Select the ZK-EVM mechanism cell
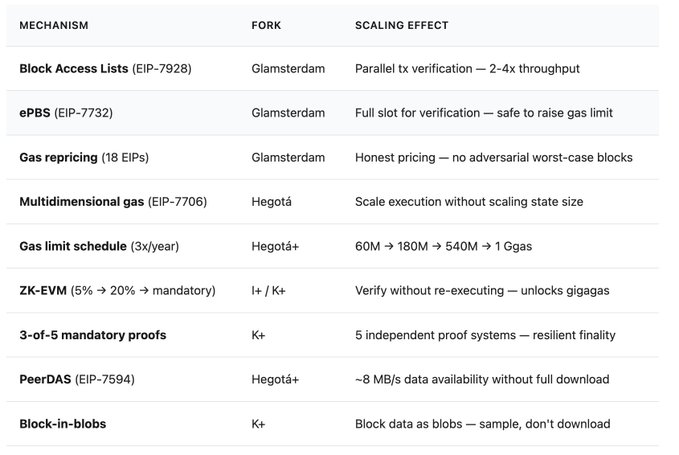 click(x=117, y=291)
